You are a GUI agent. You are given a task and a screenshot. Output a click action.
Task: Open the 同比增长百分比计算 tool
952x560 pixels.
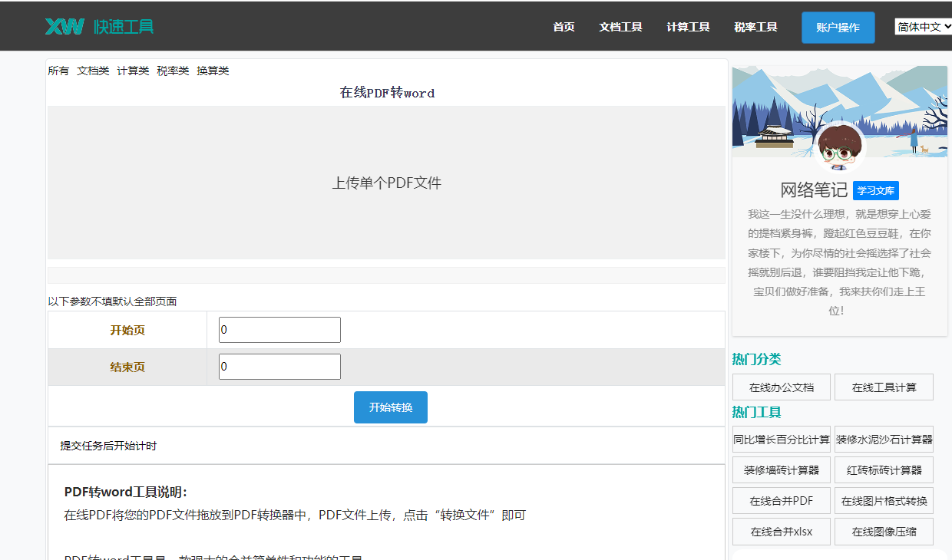pos(781,440)
